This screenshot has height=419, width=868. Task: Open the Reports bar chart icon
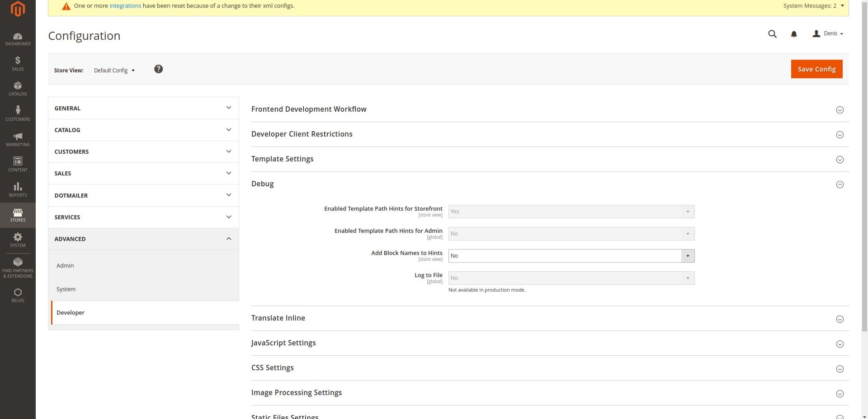click(x=18, y=190)
